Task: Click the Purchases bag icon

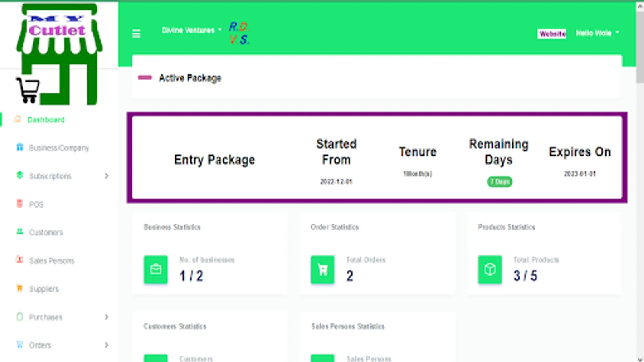Action: tap(19, 317)
